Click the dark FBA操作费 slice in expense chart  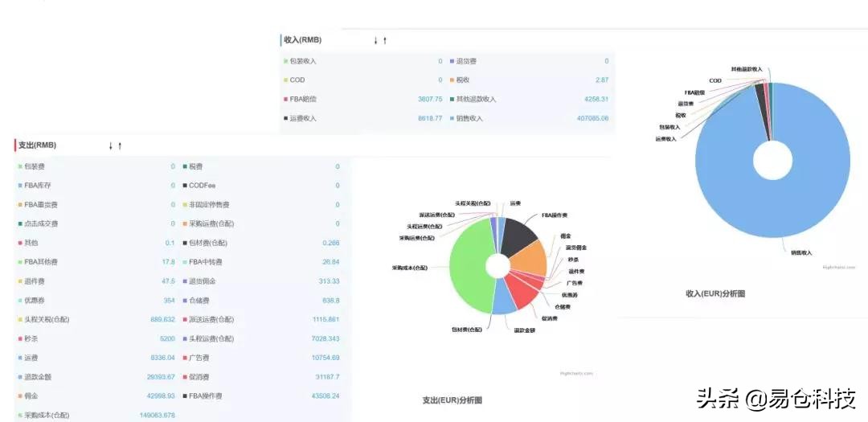519,236
